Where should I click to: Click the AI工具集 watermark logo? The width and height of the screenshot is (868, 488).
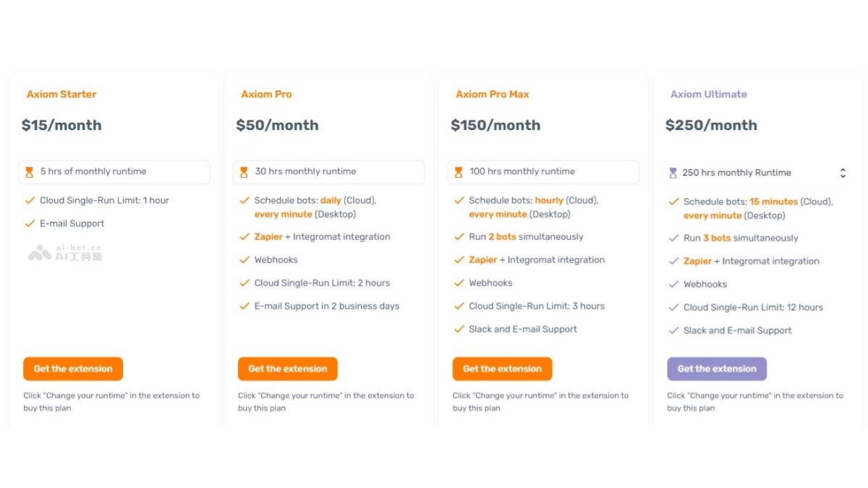point(65,253)
